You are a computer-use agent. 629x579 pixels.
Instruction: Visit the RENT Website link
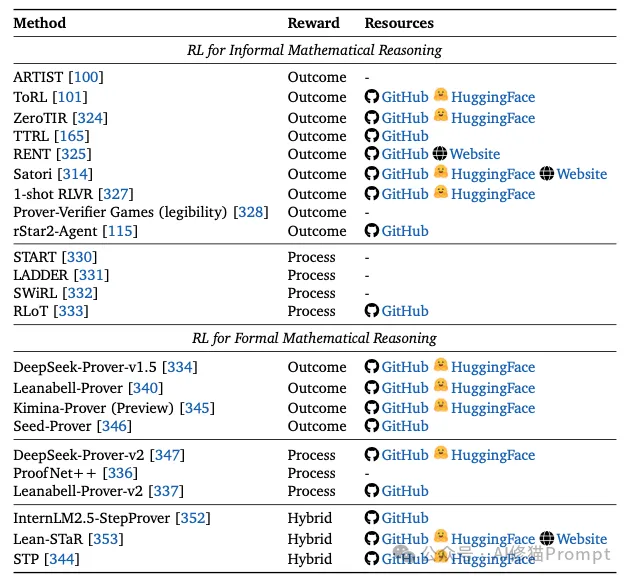point(475,154)
